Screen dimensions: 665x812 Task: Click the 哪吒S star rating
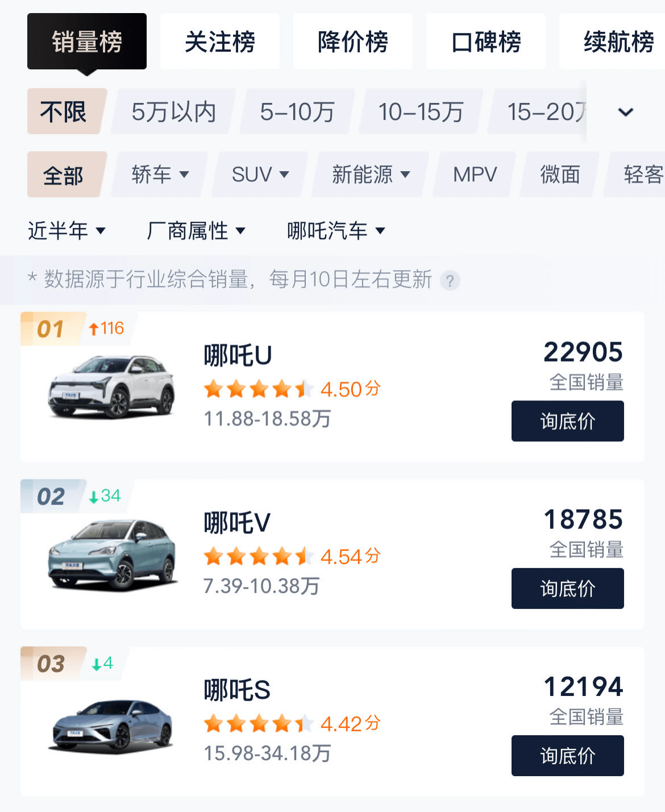[x=259, y=724]
